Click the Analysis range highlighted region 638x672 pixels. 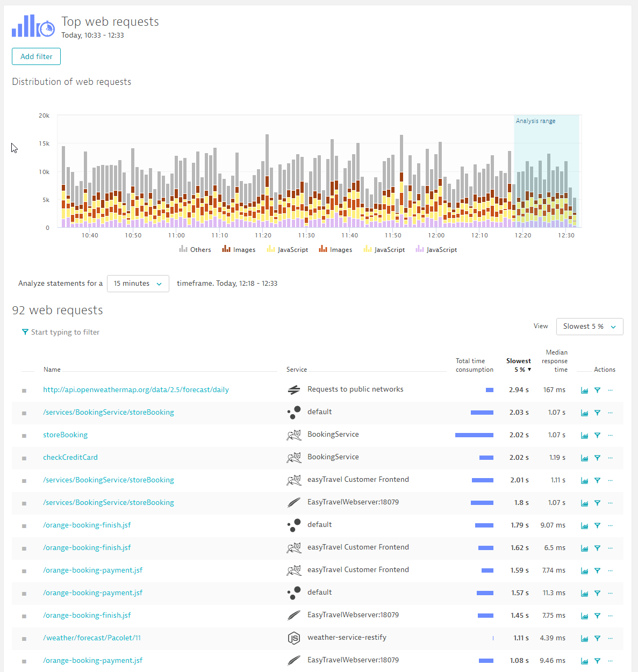click(546, 171)
